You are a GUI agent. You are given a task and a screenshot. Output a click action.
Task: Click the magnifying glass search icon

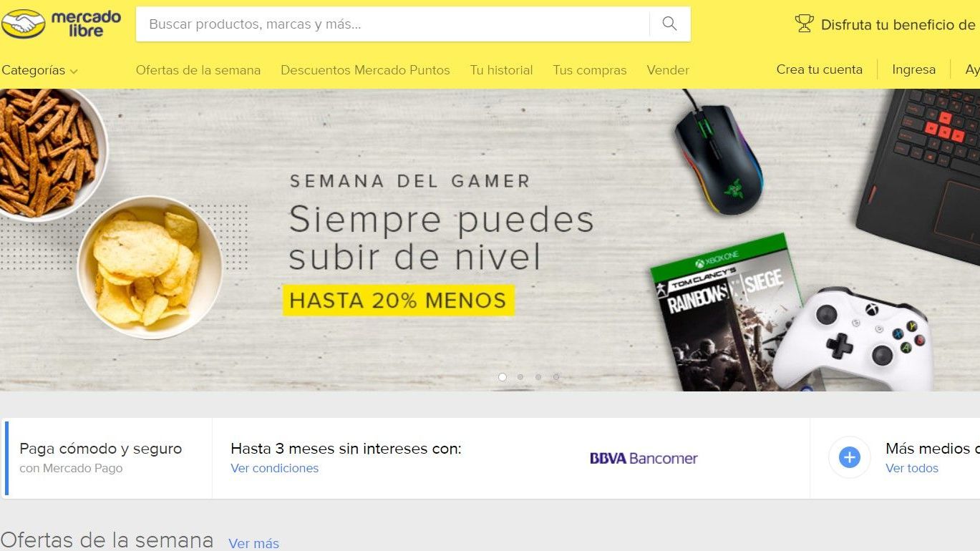669,24
